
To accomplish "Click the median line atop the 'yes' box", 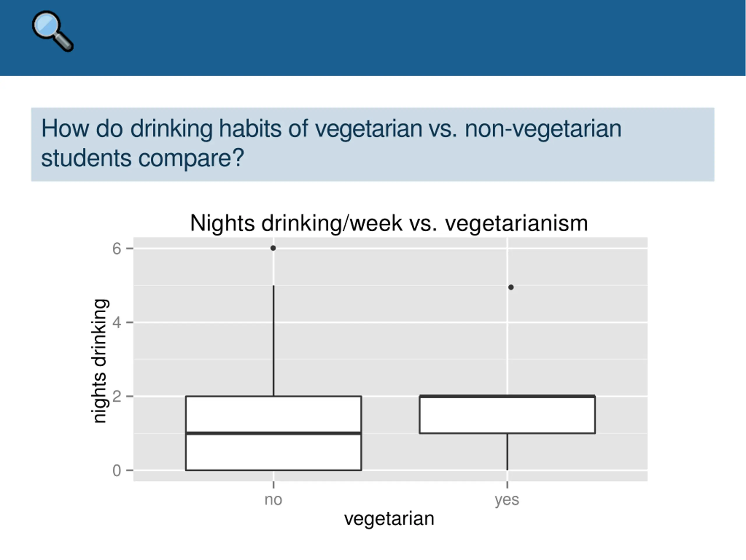I will tap(507, 396).
